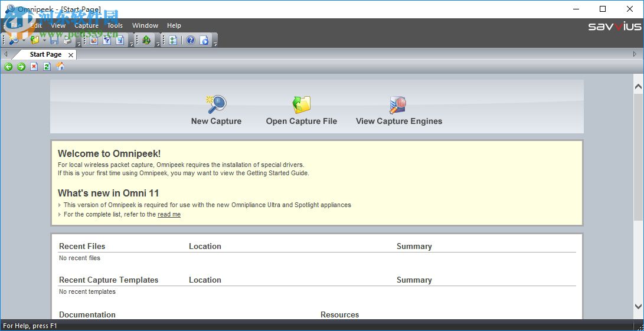The image size is (644, 331).
Task: Click the tab scroll right arrow
Action: (635, 54)
